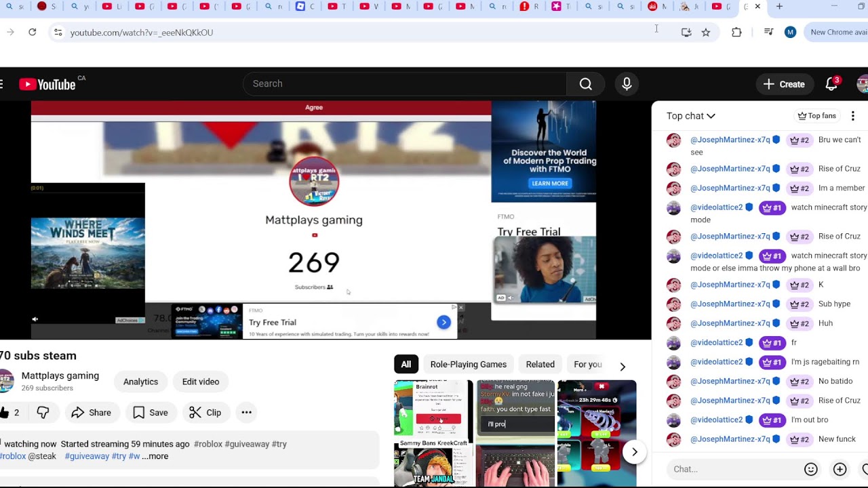This screenshot has width=868, height=488.
Task: Click @JosephMartinez-x7q on Sub hype message
Action: (730, 304)
